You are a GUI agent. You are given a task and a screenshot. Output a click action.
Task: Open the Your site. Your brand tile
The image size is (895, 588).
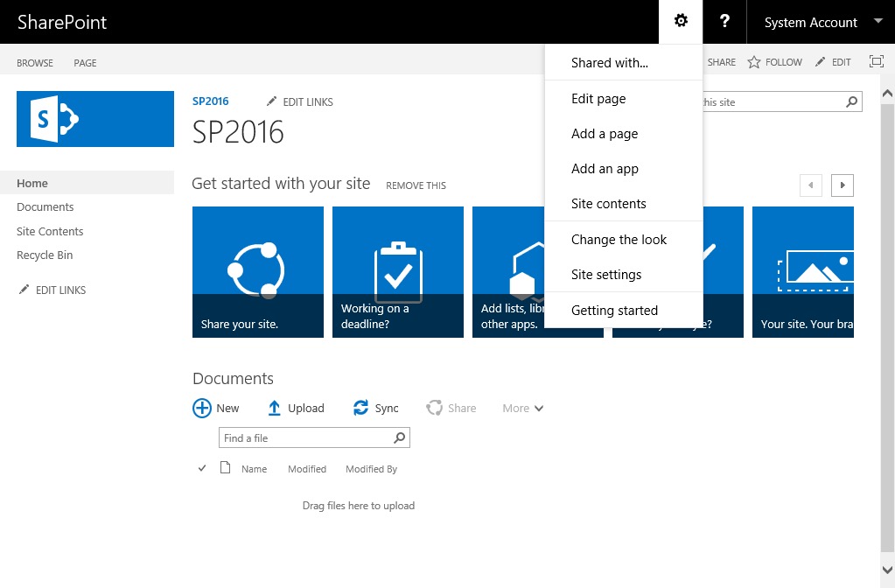pyautogui.click(x=803, y=272)
